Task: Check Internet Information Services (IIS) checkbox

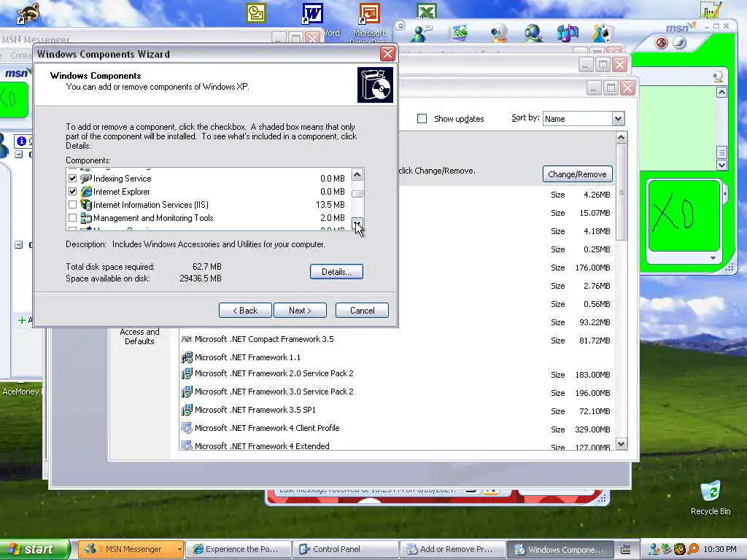Action: pos(72,205)
